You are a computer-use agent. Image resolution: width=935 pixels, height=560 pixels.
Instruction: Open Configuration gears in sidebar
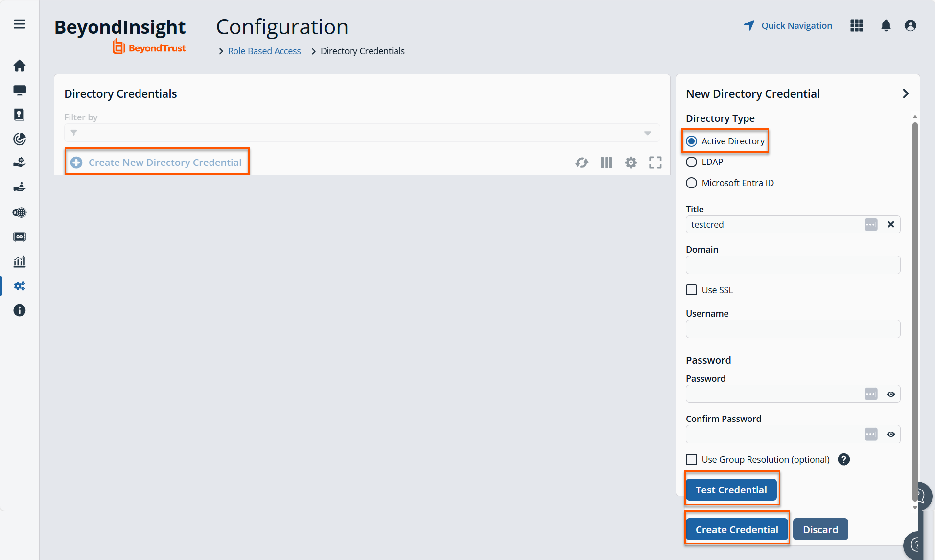pyautogui.click(x=20, y=286)
